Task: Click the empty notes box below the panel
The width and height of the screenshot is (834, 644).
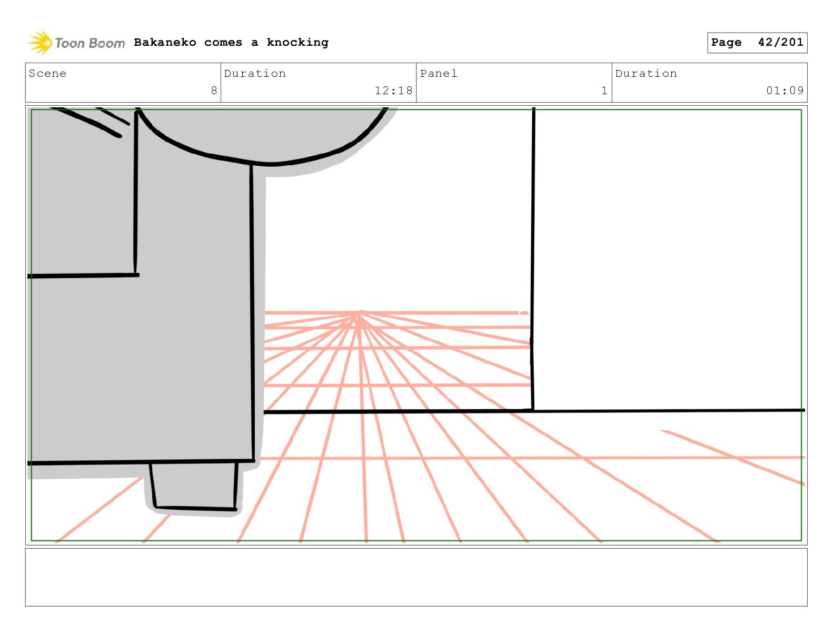Action: click(416, 577)
